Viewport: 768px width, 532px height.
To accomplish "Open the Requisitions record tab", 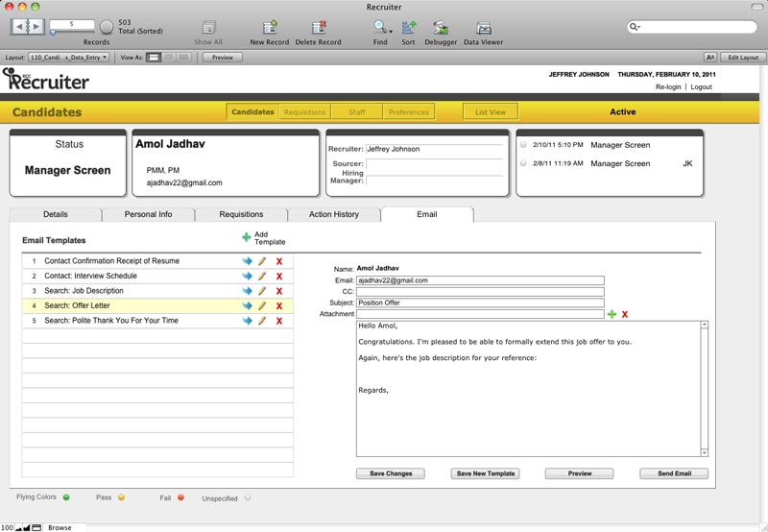I will pos(241,214).
